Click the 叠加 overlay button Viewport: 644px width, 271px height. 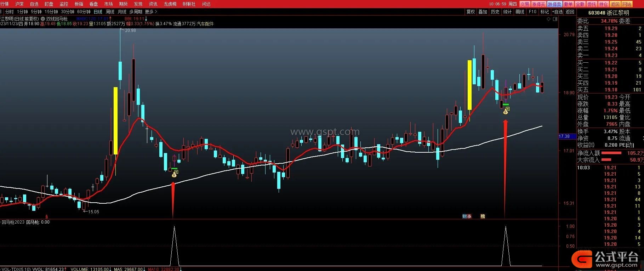[483, 12]
